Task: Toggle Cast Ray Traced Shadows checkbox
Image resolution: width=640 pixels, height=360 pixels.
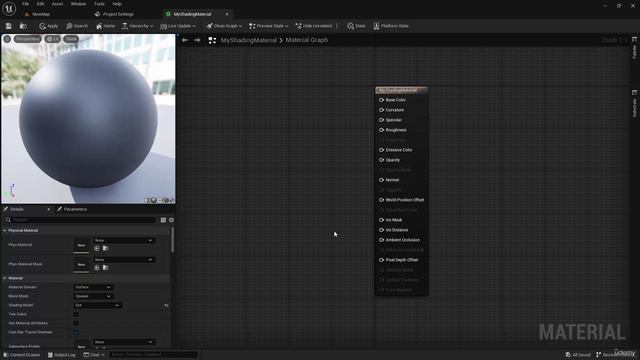Action: [x=76, y=333]
